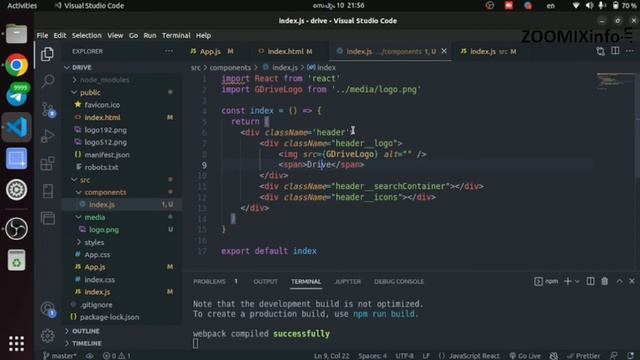Viewport: 640px width, 360px height.
Task: Open the Accounts icon in activity bar
Action: pos(47,309)
